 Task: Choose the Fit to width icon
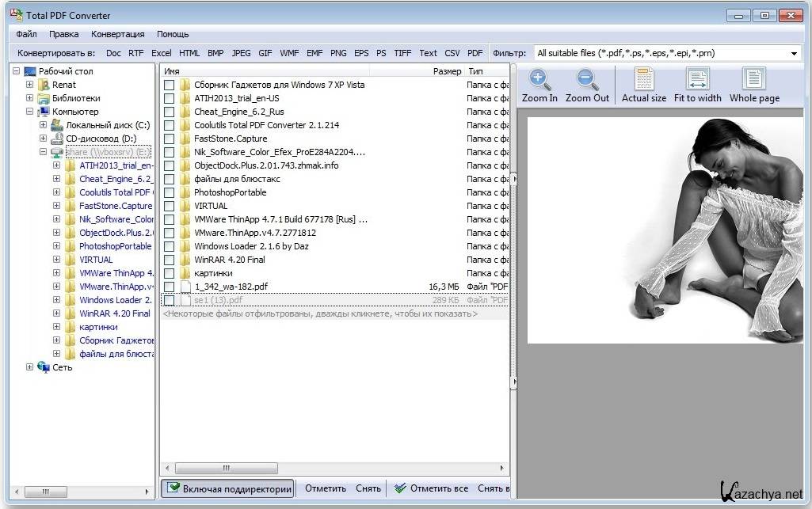click(x=697, y=79)
